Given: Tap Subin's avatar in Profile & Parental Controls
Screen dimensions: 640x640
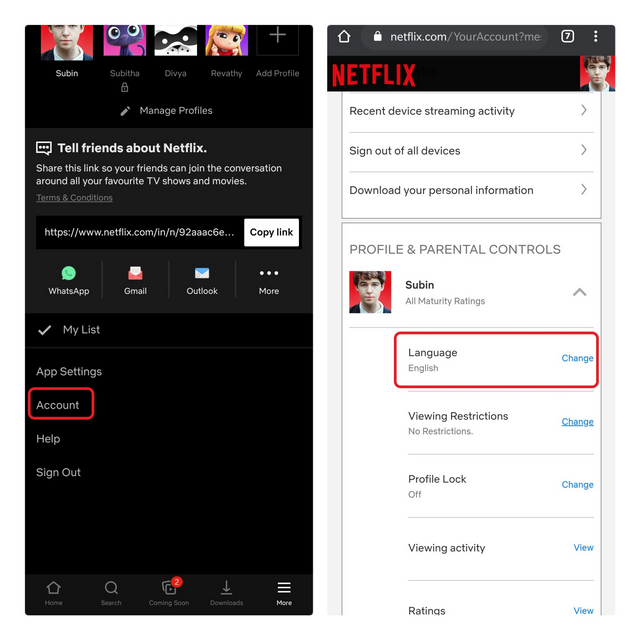Looking at the screenshot, I should [x=370, y=292].
